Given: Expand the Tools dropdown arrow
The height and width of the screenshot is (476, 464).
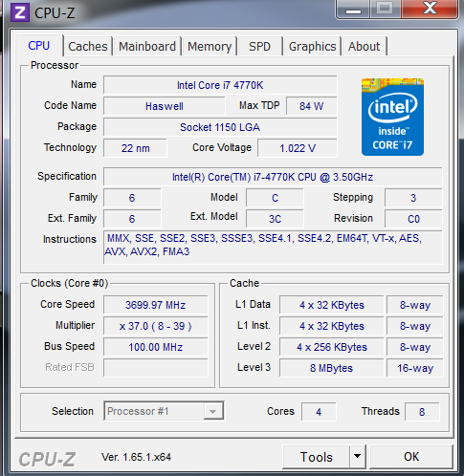Looking at the screenshot, I should tap(358, 457).
